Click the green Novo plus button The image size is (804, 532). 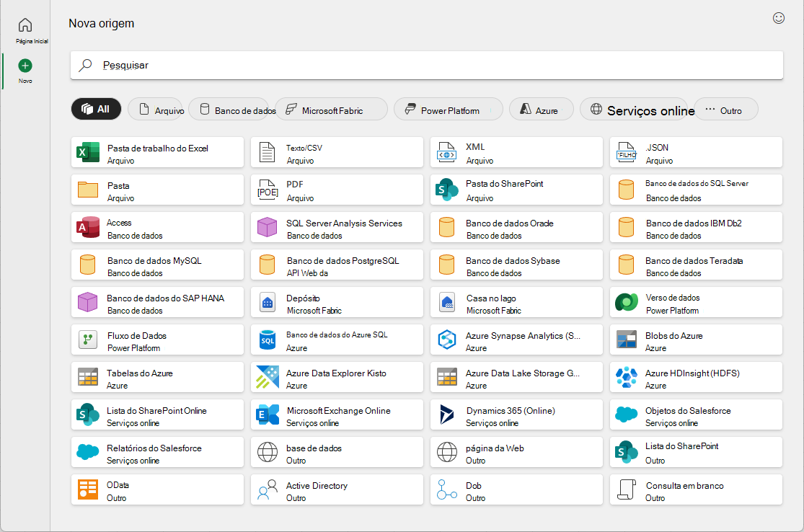click(x=25, y=66)
